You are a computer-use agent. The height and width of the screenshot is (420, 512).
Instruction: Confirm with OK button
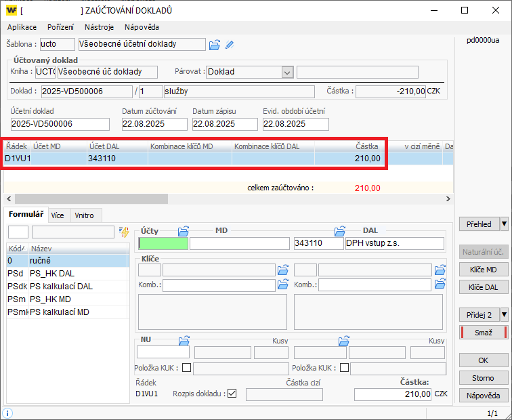[x=484, y=360]
